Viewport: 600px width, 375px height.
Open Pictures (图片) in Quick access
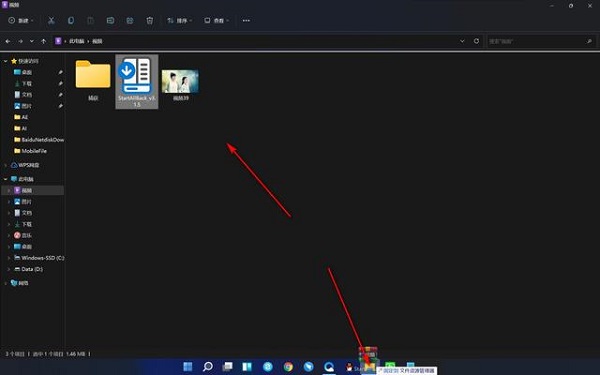[26, 106]
